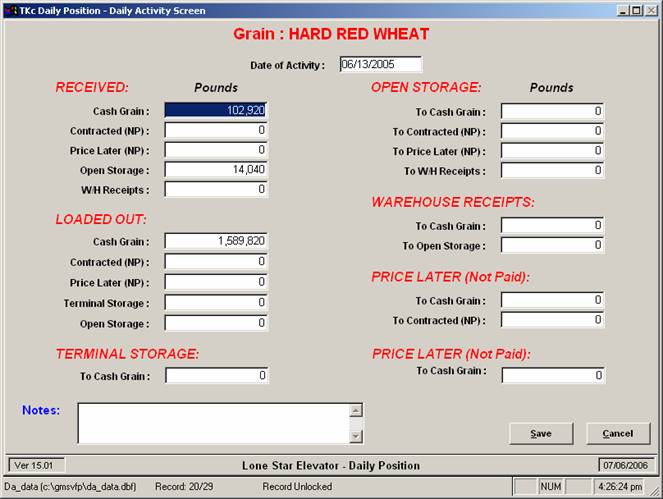Click Notes scrollbar up arrow
This screenshot has height=499, width=663.
[x=355, y=410]
